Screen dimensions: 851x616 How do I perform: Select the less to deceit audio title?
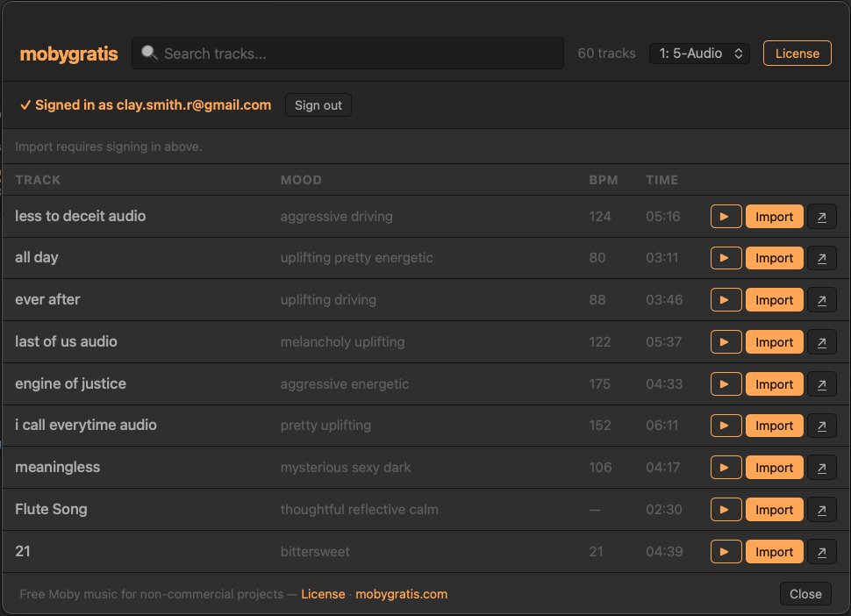click(81, 216)
